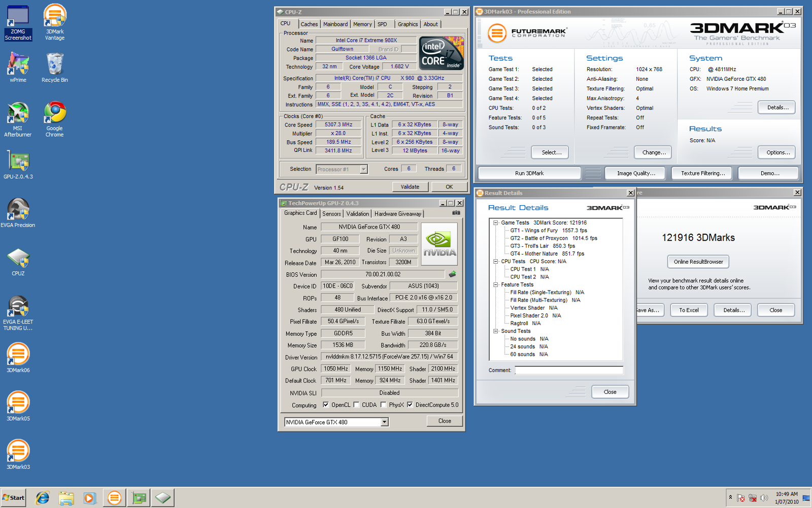Open 3DMark Vantage desktop shortcut
Viewport: 812px width, 508px height.
coord(54,23)
